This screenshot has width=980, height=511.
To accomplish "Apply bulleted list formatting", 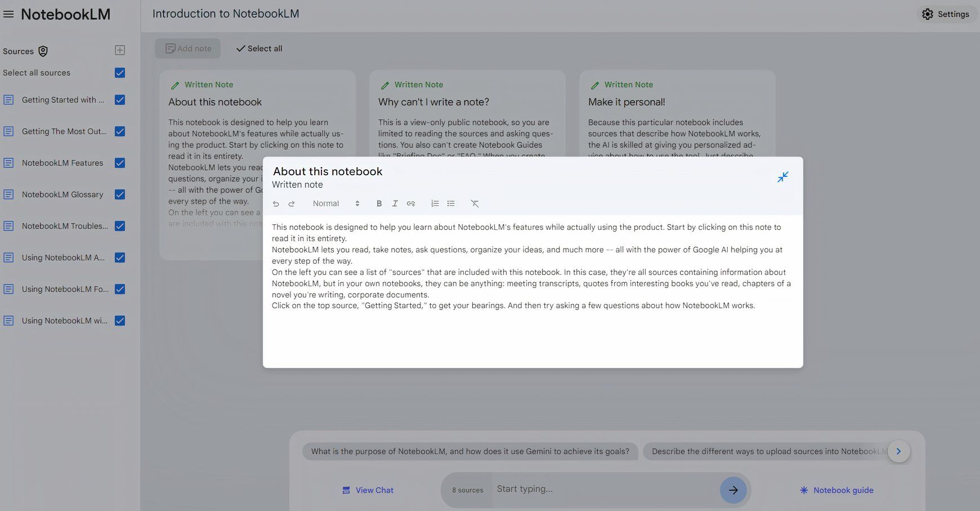I will tap(451, 203).
